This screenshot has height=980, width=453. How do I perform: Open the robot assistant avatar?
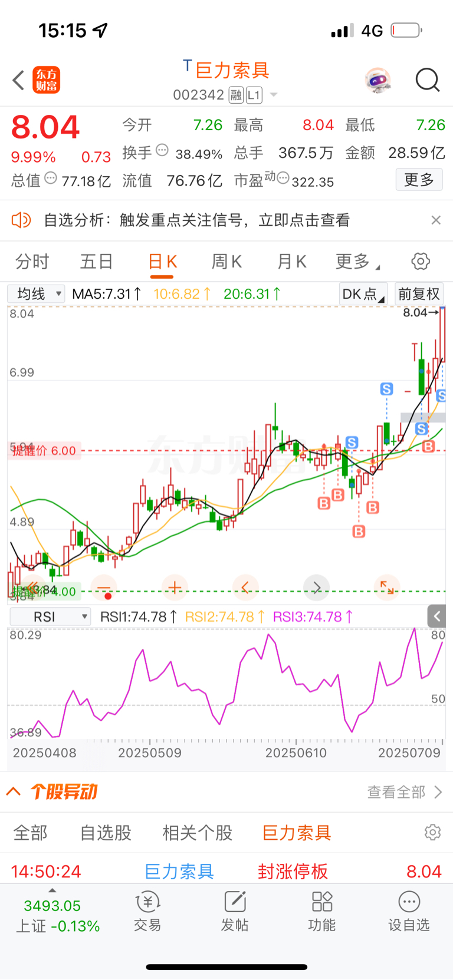click(378, 80)
